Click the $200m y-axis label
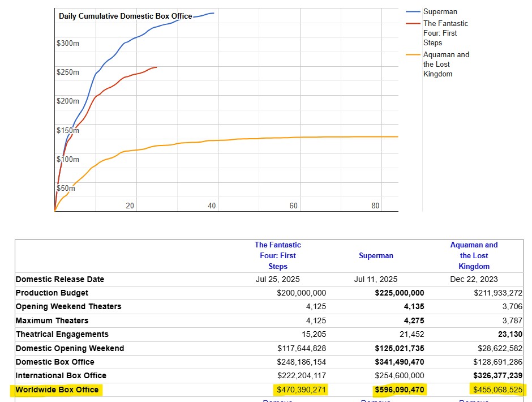 [68, 101]
